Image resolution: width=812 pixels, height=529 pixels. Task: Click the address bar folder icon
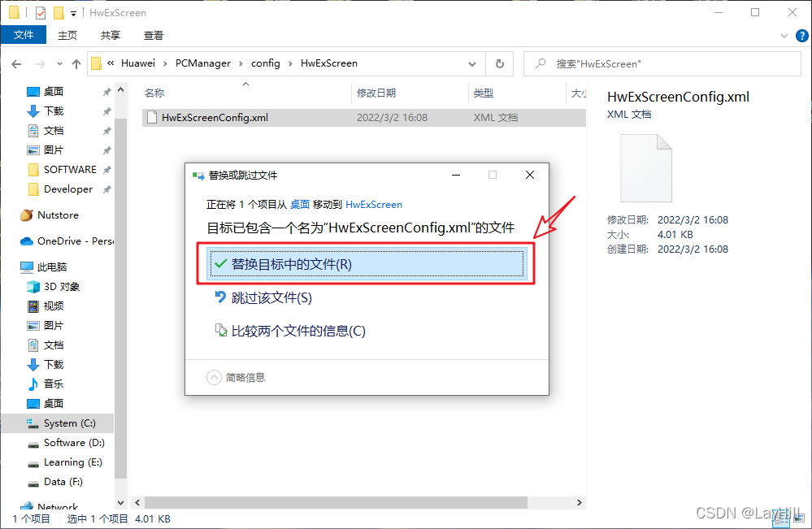click(x=96, y=63)
